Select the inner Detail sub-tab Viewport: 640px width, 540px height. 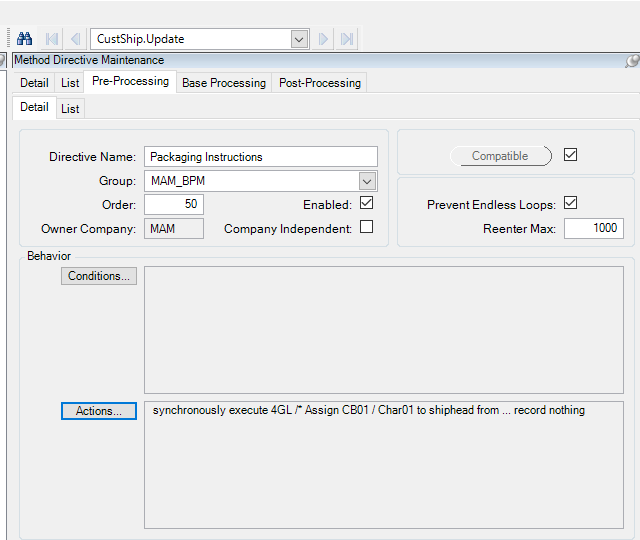pyautogui.click(x=34, y=107)
